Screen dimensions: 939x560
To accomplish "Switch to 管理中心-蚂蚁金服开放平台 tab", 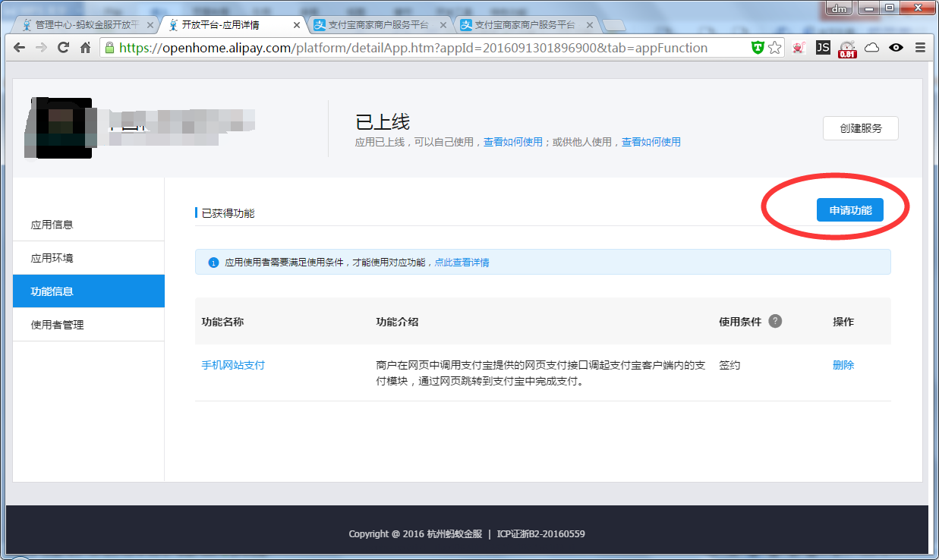I will click(87, 24).
